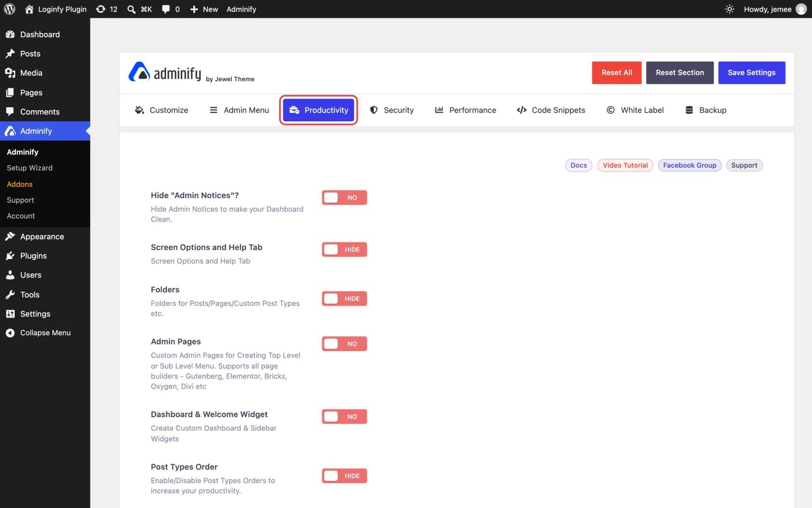Click the Media icon in sidebar
The width and height of the screenshot is (812, 508).
tap(10, 73)
